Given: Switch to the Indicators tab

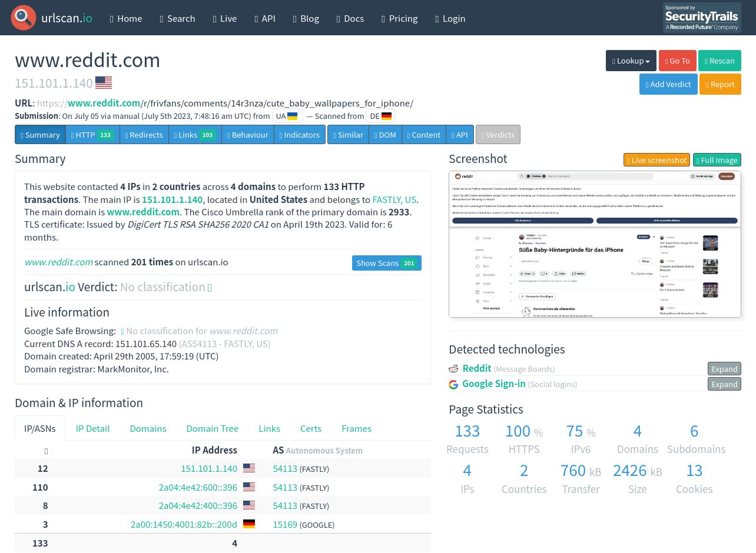Looking at the screenshot, I should coord(300,135).
